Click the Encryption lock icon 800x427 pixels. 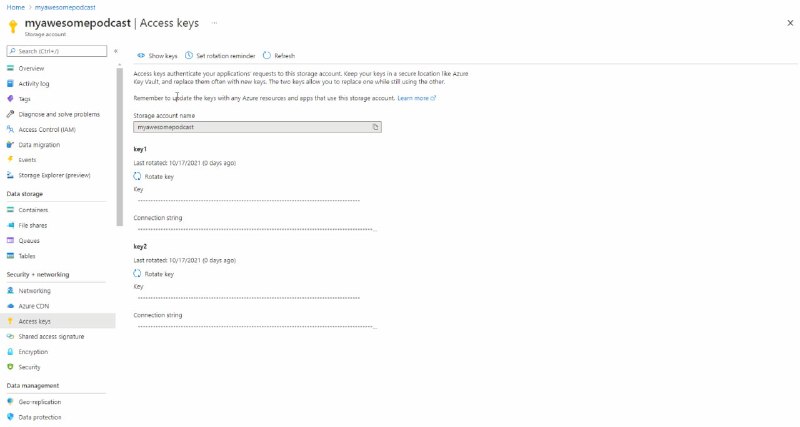pyautogui.click(x=10, y=351)
